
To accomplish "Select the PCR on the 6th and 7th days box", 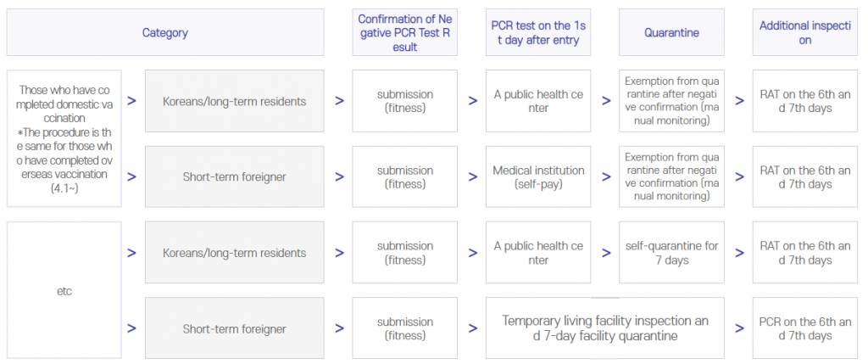I will click(805, 328).
